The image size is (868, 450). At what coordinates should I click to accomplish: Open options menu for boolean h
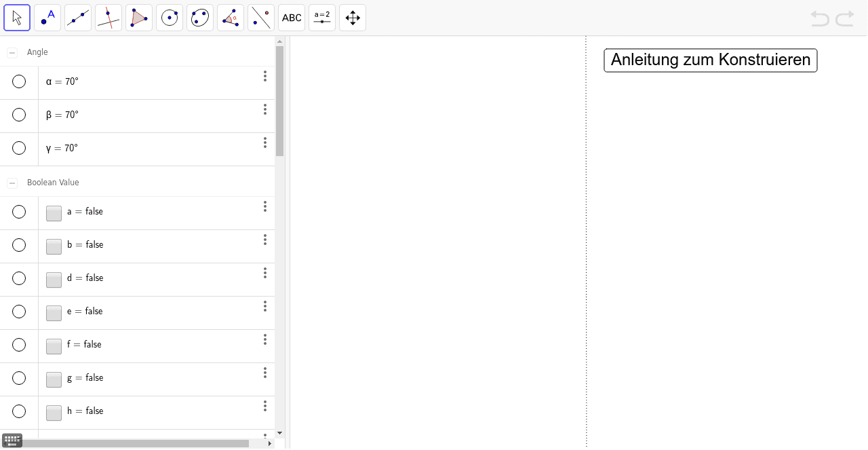click(x=265, y=406)
